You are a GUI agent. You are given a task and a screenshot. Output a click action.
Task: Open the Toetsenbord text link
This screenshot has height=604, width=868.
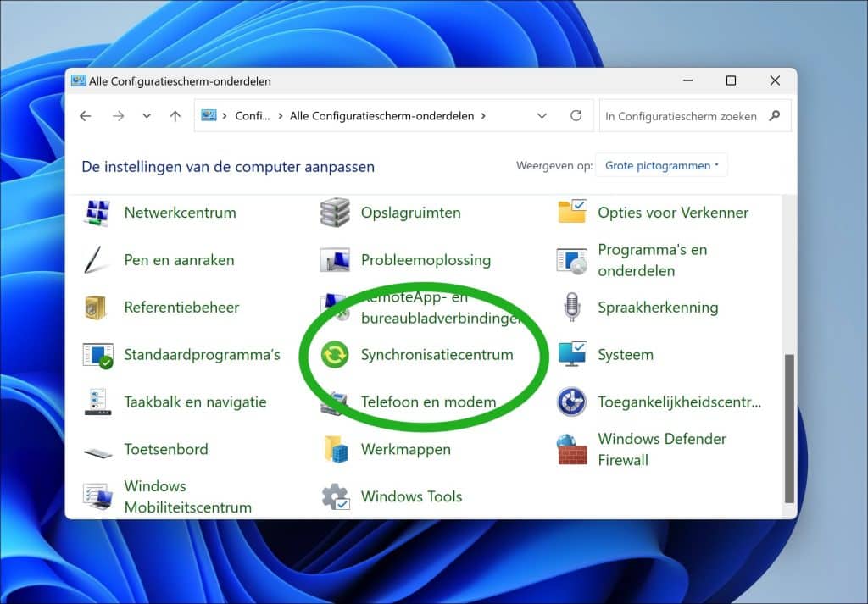point(166,449)
